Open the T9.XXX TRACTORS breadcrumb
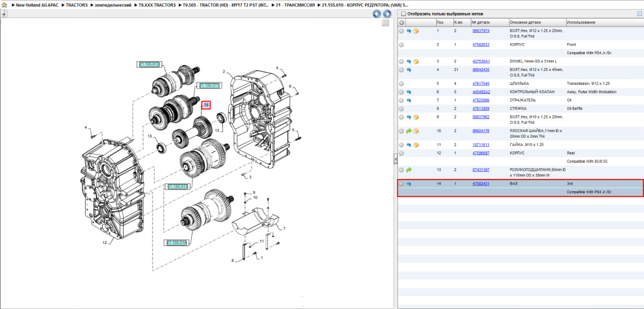 coord(156,5)
